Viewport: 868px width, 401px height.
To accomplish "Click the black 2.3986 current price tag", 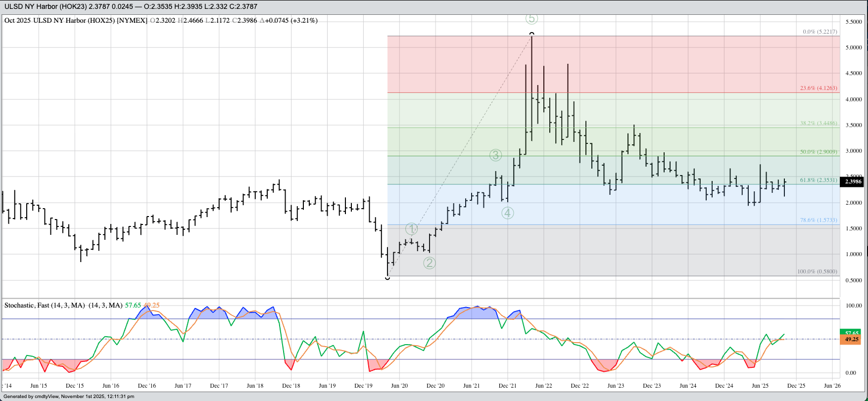I will pos(852,181).
